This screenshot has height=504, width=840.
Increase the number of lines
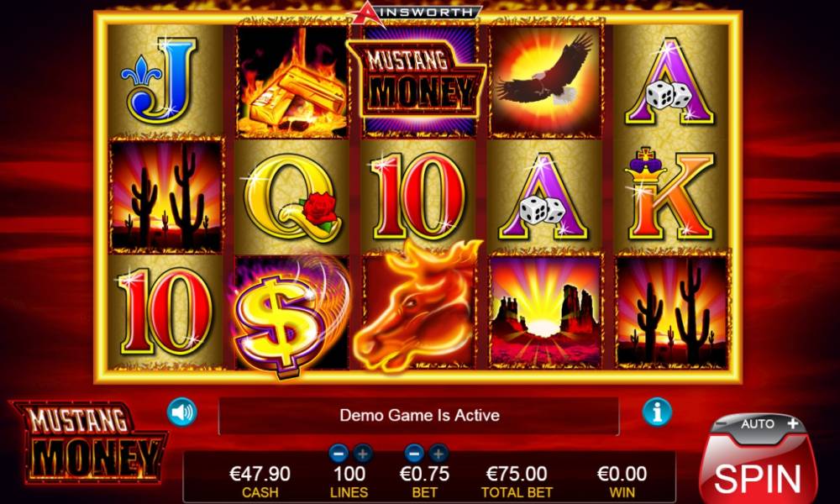363,454
